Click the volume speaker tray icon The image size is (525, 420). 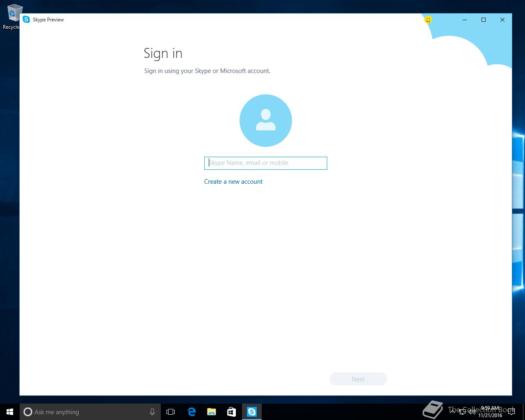tap(472, 412)
